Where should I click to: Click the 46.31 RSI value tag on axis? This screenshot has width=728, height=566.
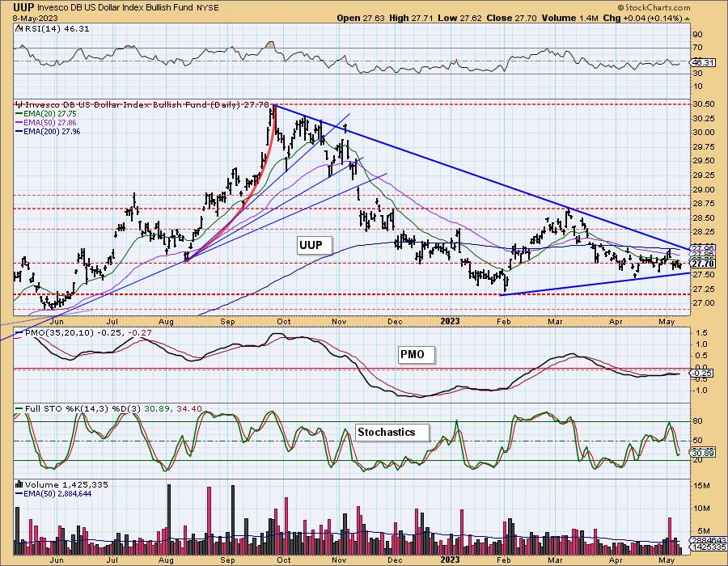(701, 61)
